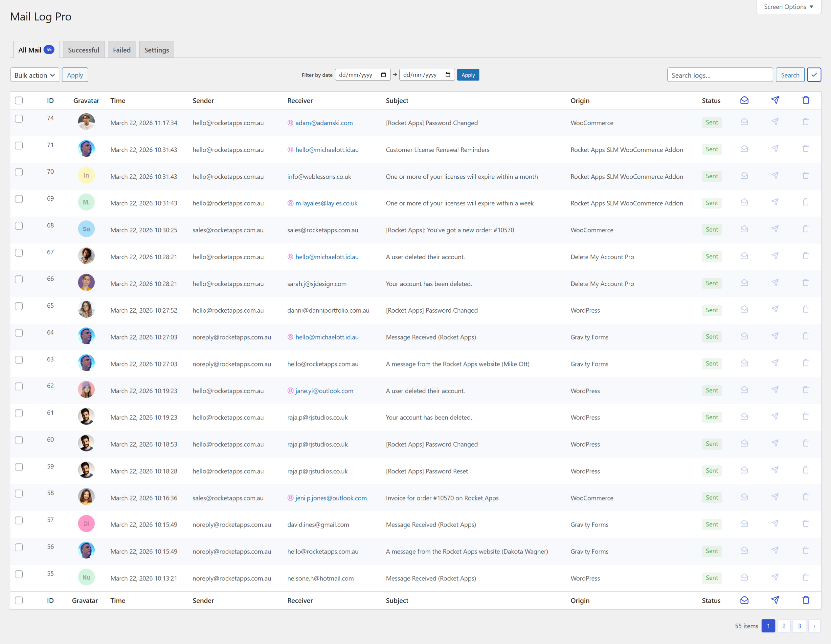Delete the log entry for mail ID 68
The image size is (831, 644).
tap(805, 229)
